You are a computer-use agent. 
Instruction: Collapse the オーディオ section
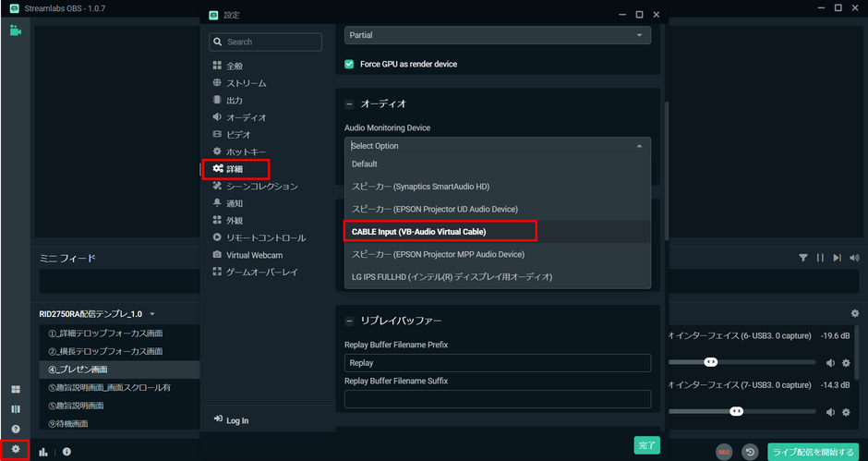point(349,104)
